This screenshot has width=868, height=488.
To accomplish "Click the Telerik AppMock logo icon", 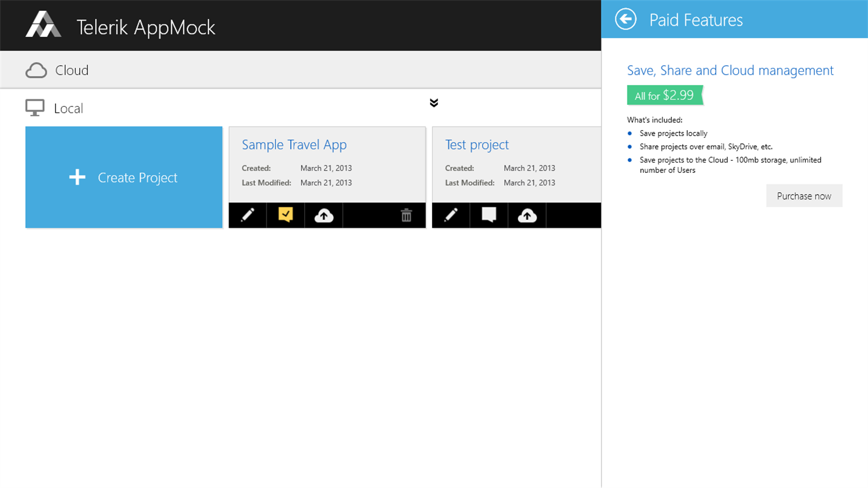I will pos(43,25).
